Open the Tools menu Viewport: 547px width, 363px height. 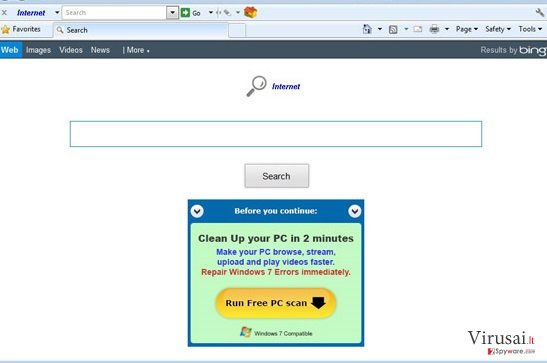(530, 29)
